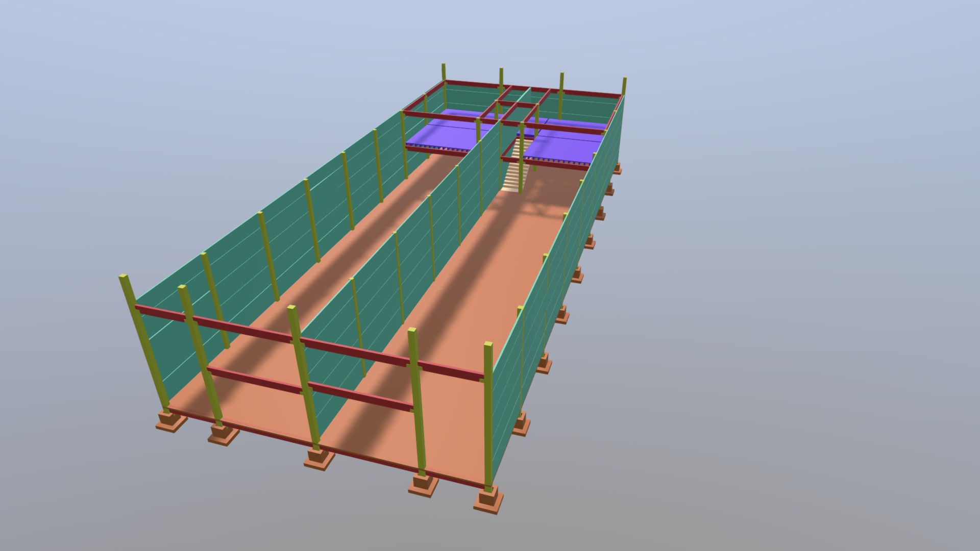
Task: Click the footing under the front-right corner column
Action: click(x=488, y=500)
